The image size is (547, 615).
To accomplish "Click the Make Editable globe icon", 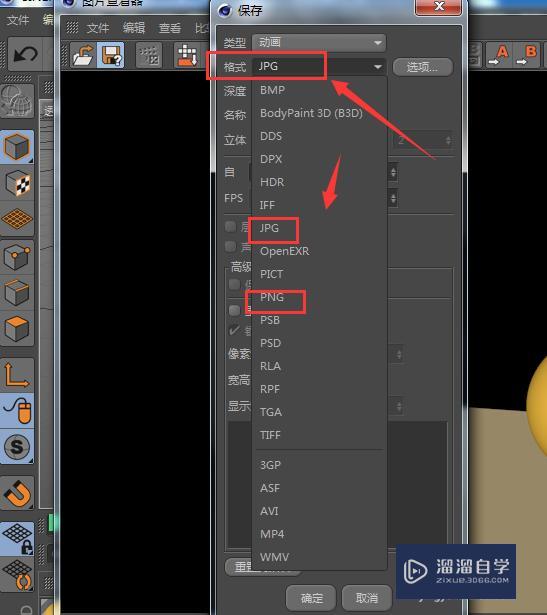I will click(x=16, y=100).
